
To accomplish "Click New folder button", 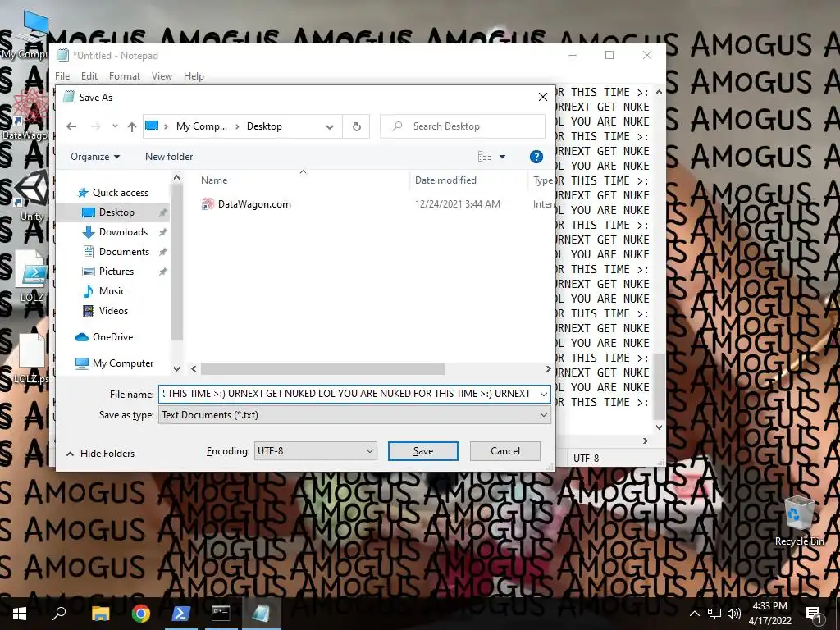I will coord(169,157).
